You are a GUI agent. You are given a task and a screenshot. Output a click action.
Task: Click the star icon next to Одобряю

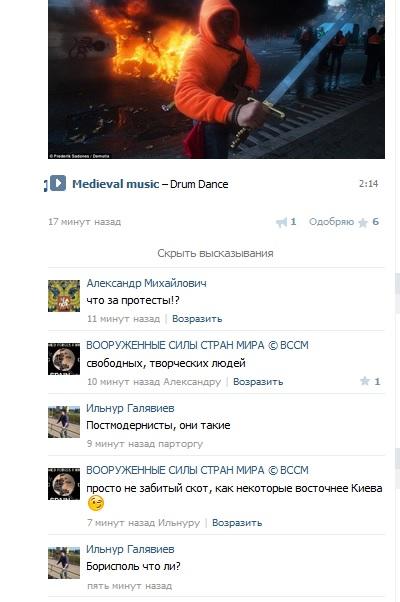(x=363, y=223)
